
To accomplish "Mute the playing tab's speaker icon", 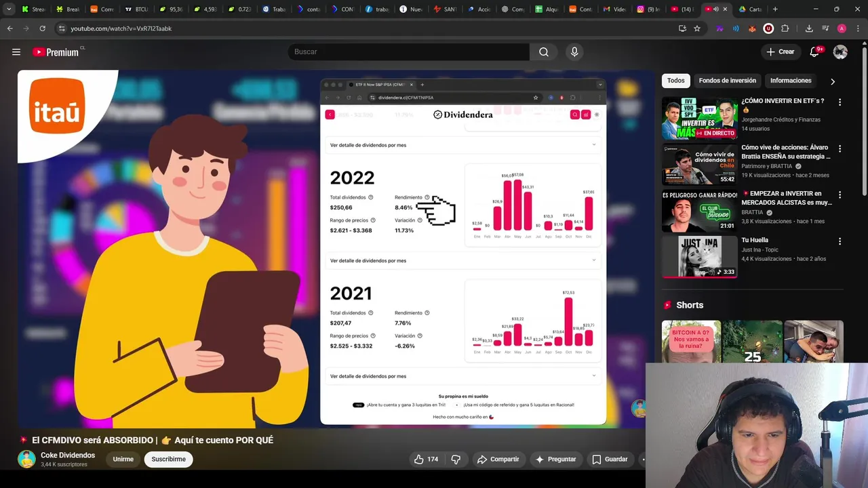I will (x=716, y=9).
